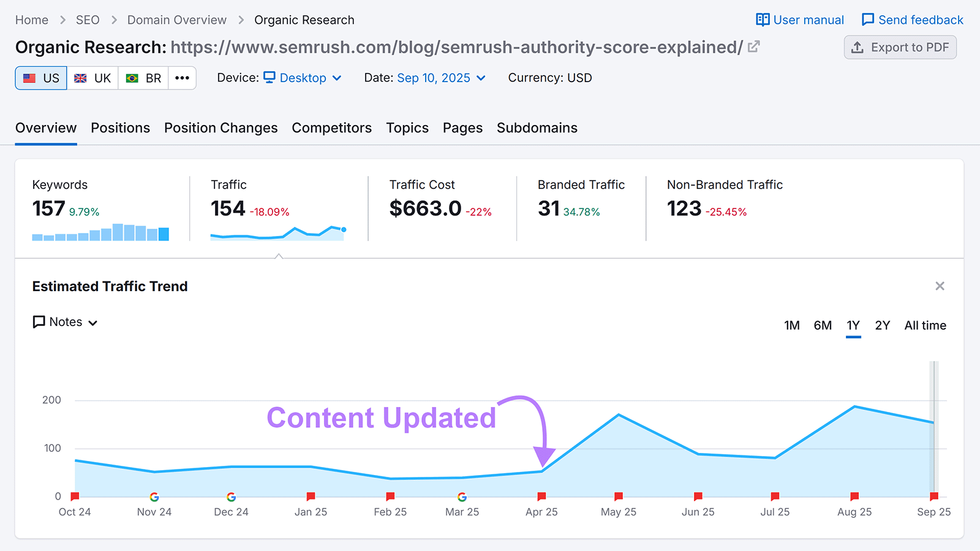Switch to the Position Changes tab

[221, 127]
